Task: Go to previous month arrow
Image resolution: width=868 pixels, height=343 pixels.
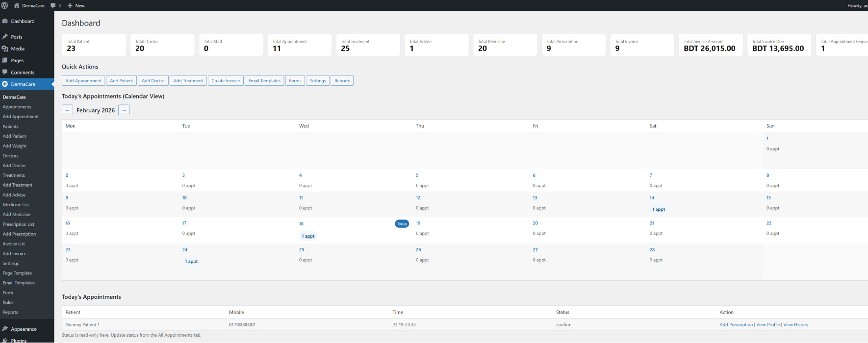Action: [x=67, y=110]
